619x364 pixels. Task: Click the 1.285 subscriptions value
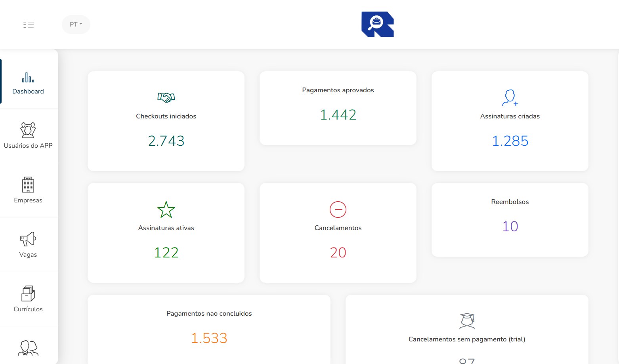pos(510,141)
